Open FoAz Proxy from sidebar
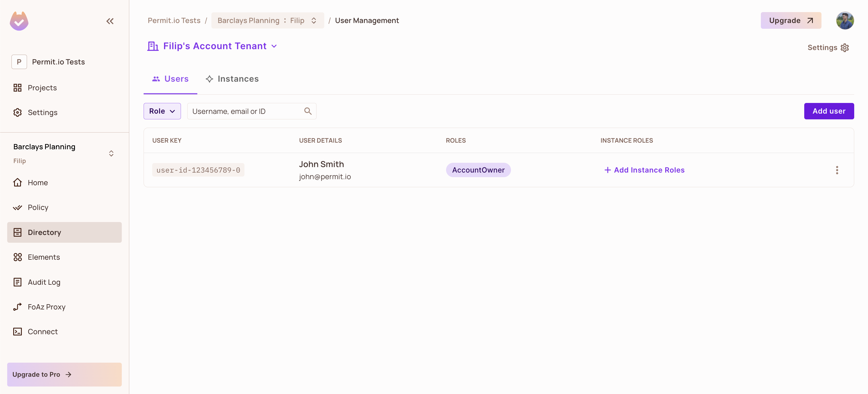868x394 pixels. (47, 307)
